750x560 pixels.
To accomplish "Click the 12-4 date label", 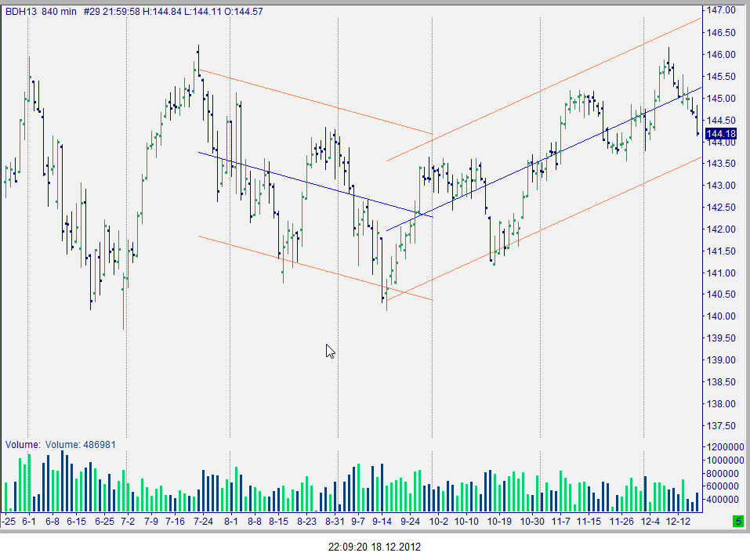I will [650, 522].
